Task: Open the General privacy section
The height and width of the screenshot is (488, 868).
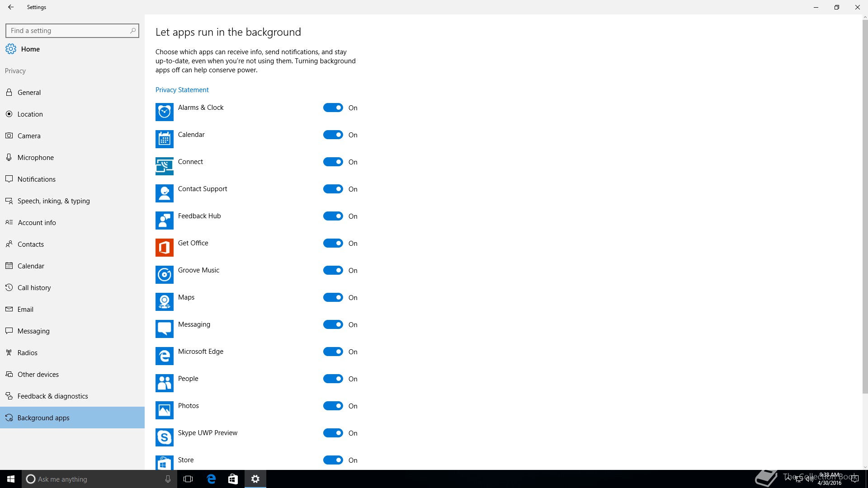Action: 72,92
